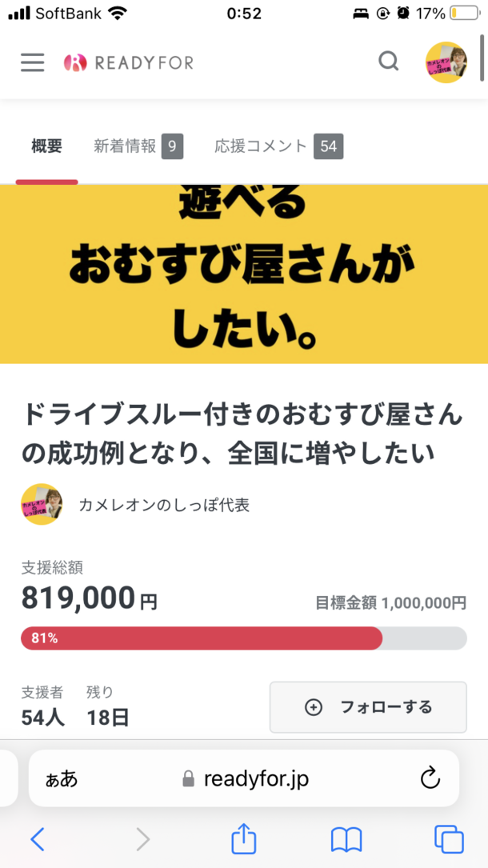The image size is (488, 868).
Task: Reload the readyfor.jp page
Action: pyautogui.click(x=430, y=778)
